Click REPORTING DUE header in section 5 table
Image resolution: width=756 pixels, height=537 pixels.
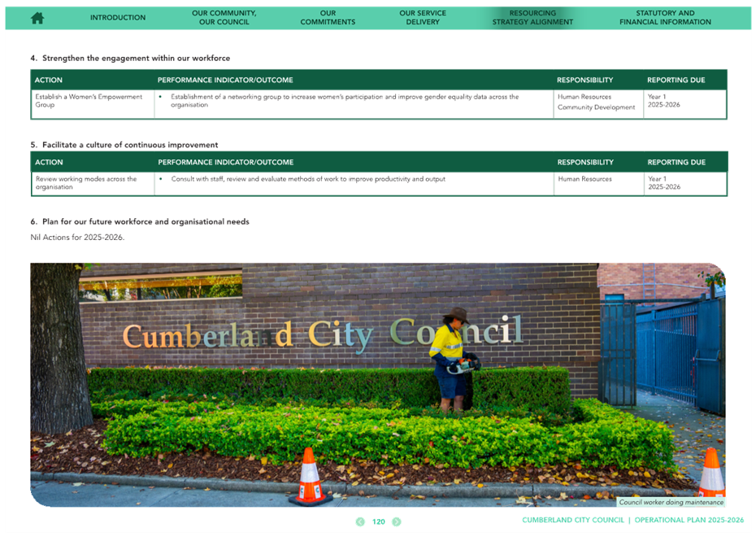tap(676, 162)
